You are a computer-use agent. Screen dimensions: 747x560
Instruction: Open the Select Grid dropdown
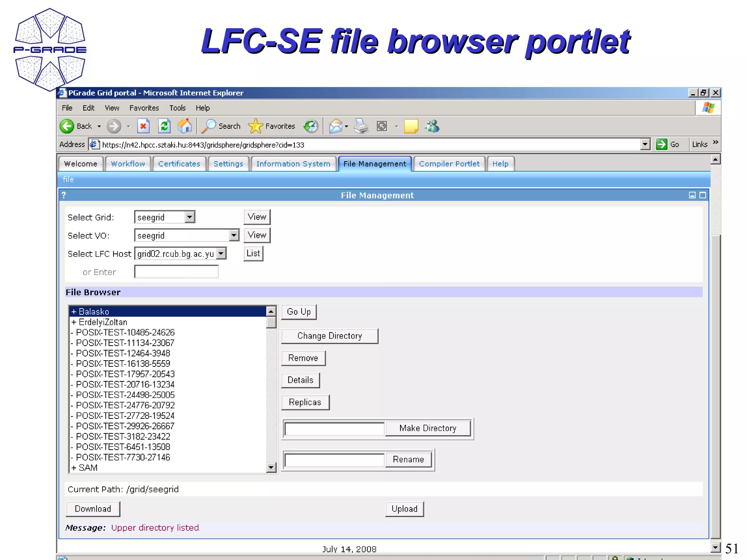click(x=189, y=217)
